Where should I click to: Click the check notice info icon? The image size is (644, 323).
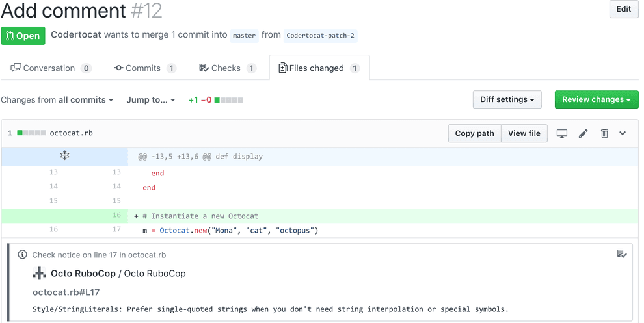click(23, 255)
